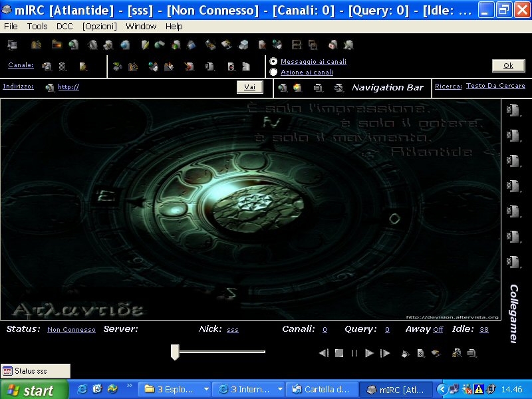Expand the Intern... taskbar group dropdown
532x399 pixels.
tap(280, 390)
